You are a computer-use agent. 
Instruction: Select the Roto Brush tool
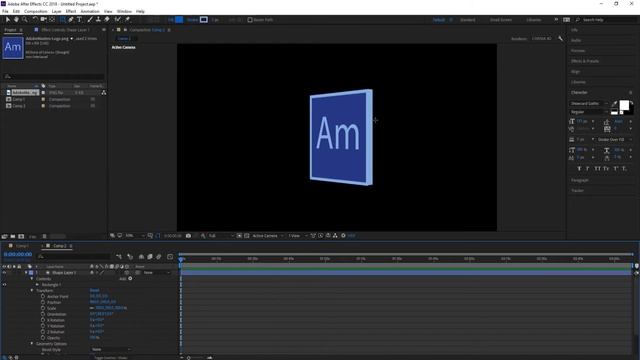pos(118,20)
